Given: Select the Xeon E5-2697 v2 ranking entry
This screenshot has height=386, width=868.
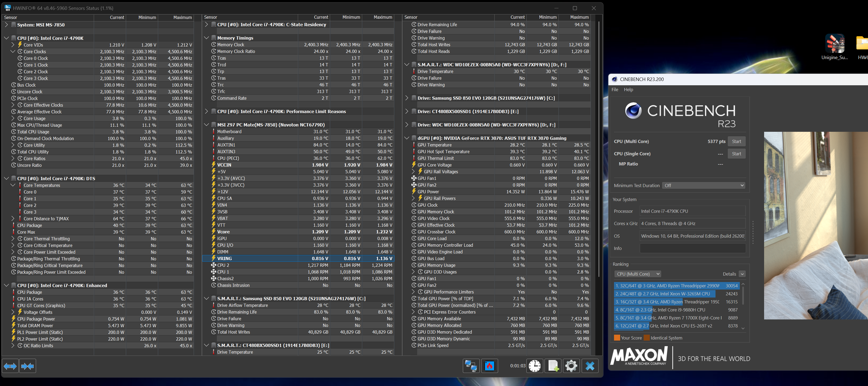Looking at the screenshot, I should tap(677, 326).
